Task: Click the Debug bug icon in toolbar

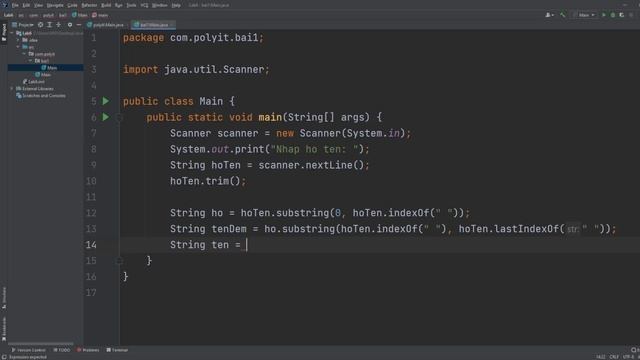Action: [x=613, y=15]
